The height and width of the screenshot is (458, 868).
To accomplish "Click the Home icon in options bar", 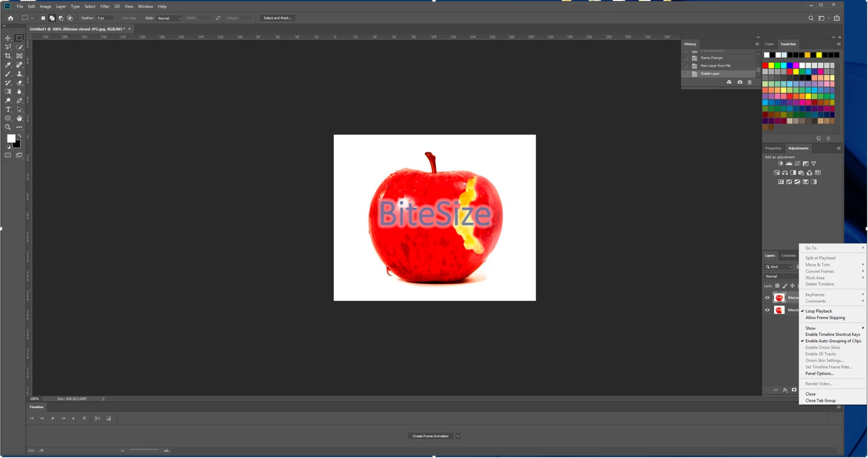I will (x=10, y=18).
